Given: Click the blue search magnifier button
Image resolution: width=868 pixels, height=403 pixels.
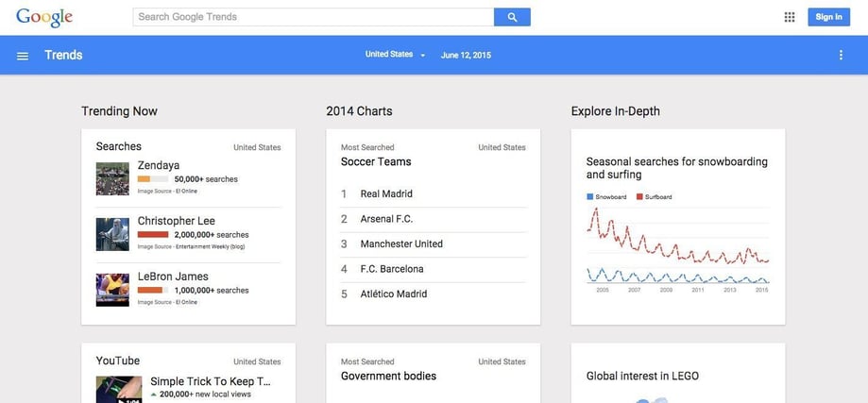Looking at the screenshot, I should click(x=512, y=17).
